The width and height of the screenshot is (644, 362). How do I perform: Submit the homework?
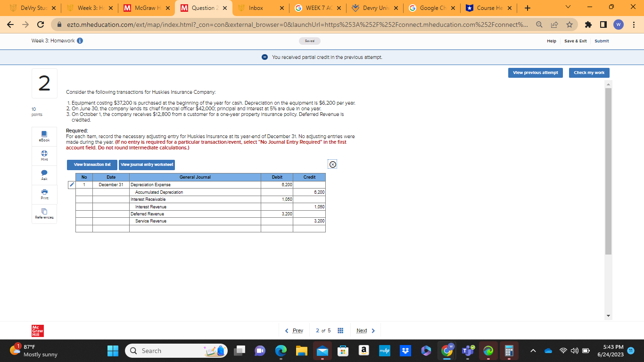(602, 41)
